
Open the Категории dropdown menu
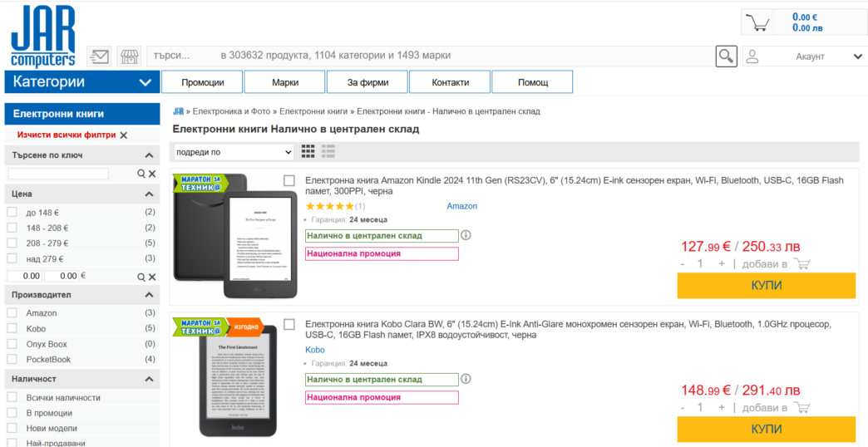click(x=82, y=82)
